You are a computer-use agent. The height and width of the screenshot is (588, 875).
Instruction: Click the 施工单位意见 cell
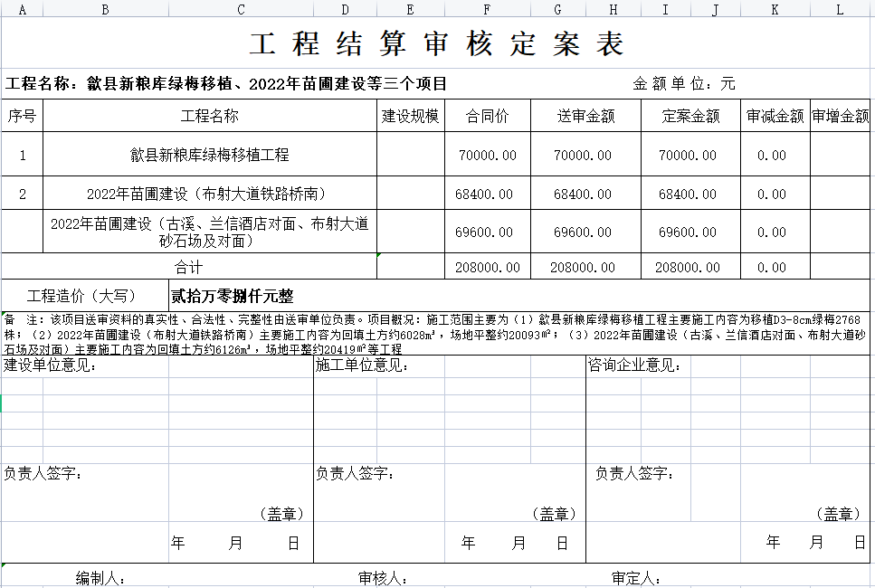click(362, 365)
